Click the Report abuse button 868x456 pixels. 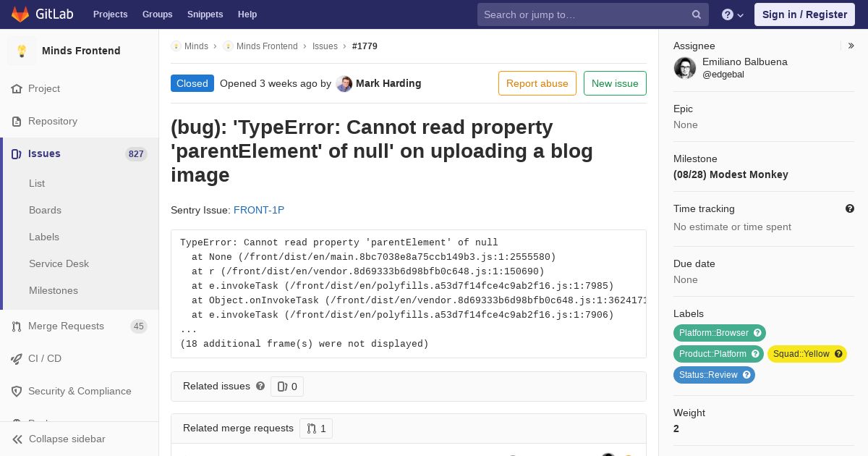pos(537,83)
